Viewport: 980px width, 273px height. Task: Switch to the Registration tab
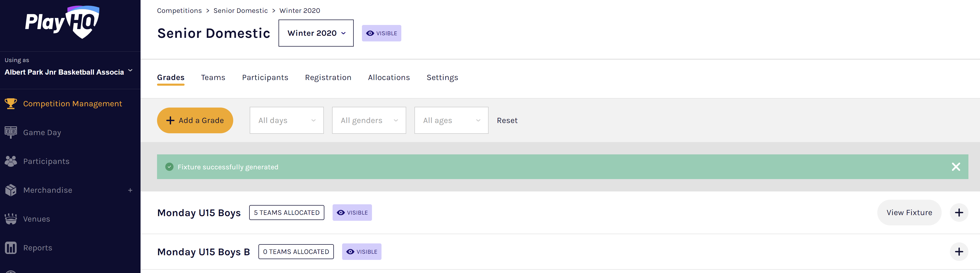(328, 77)
